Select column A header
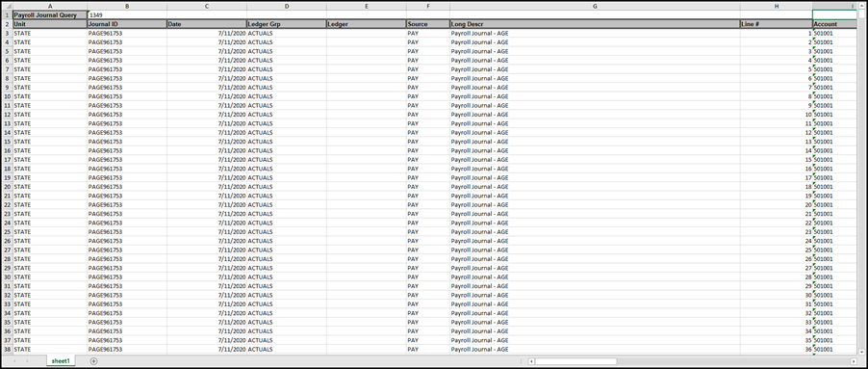 tap(50, 6)
